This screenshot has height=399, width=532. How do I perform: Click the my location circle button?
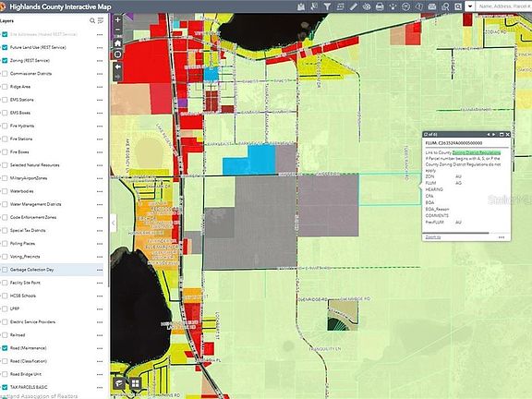coord(117,54)
